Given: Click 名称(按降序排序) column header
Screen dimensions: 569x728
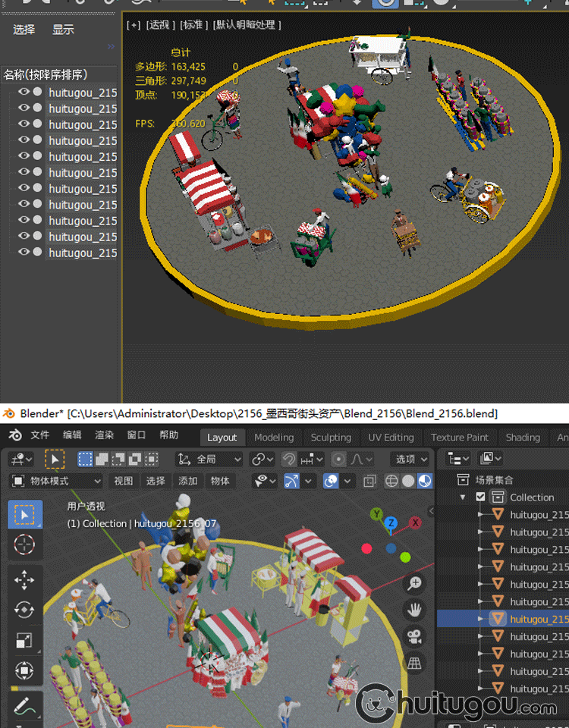Looking at the screenshot, I should coord(58,75).
